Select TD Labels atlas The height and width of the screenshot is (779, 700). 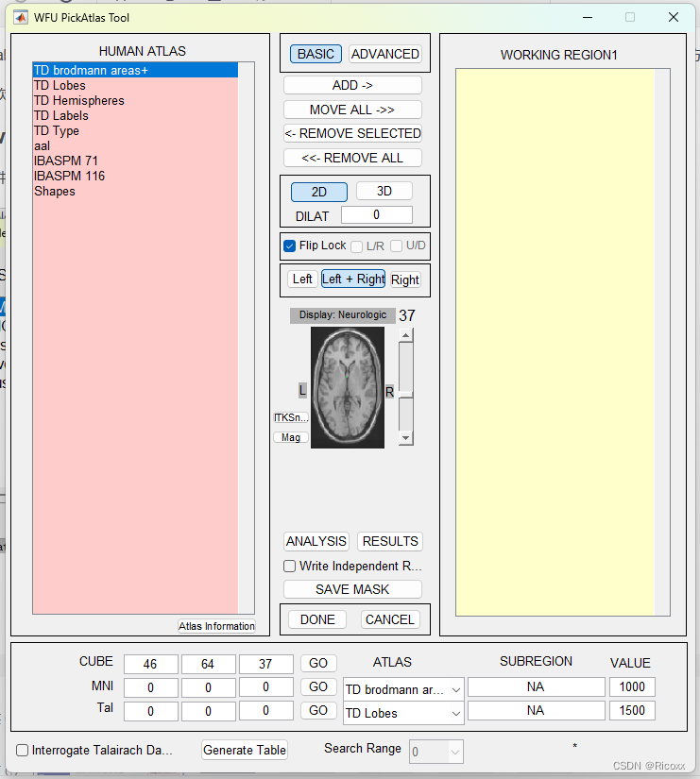(135, 116)
